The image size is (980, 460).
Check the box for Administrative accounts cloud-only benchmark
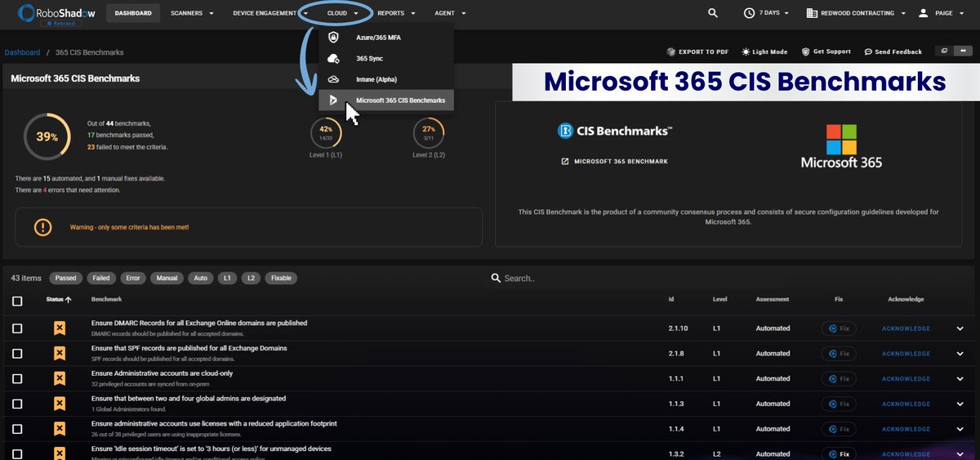[x=17, y=379]
